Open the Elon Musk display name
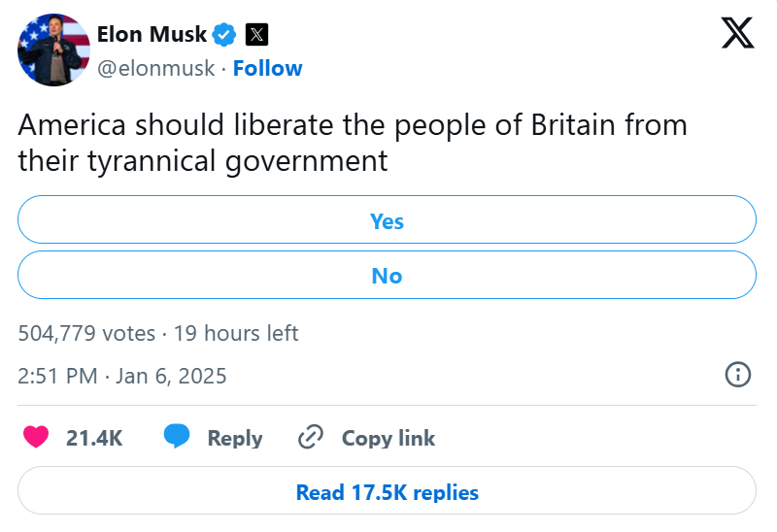Image resolution: width=777 pixels, height=532 pixels. 152,35
